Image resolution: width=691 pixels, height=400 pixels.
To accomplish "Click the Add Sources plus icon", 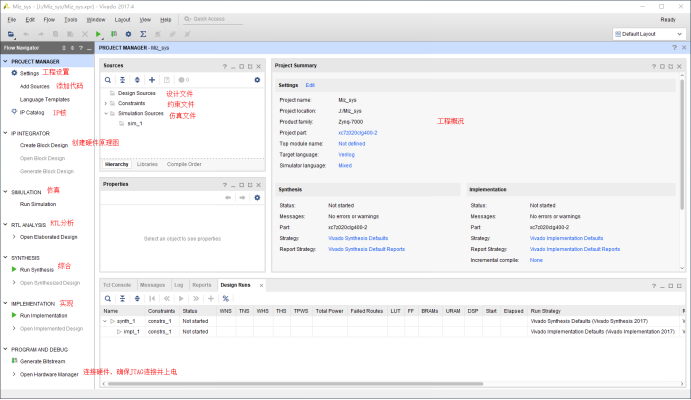I will [x=152, y=79].
